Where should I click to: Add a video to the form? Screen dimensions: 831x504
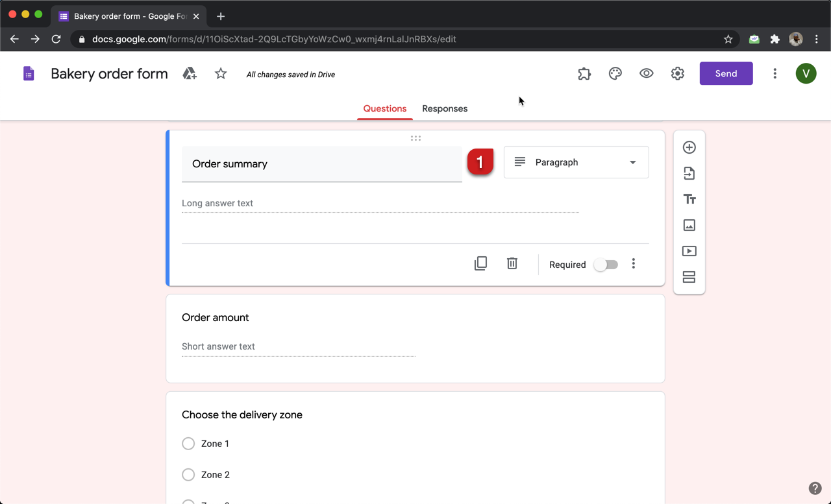pyautogui.click(x=689, y=251)
